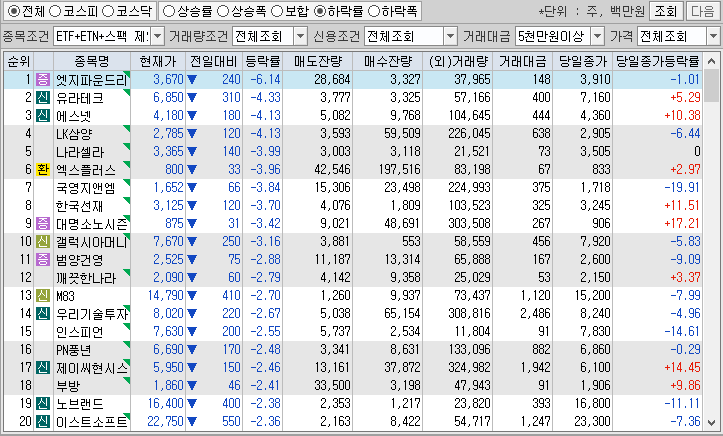The width and height of the screenshot is (723, 436).
Task: Select the 전체 market radio button
Action: pyautogui.click(x=14, y=11)
